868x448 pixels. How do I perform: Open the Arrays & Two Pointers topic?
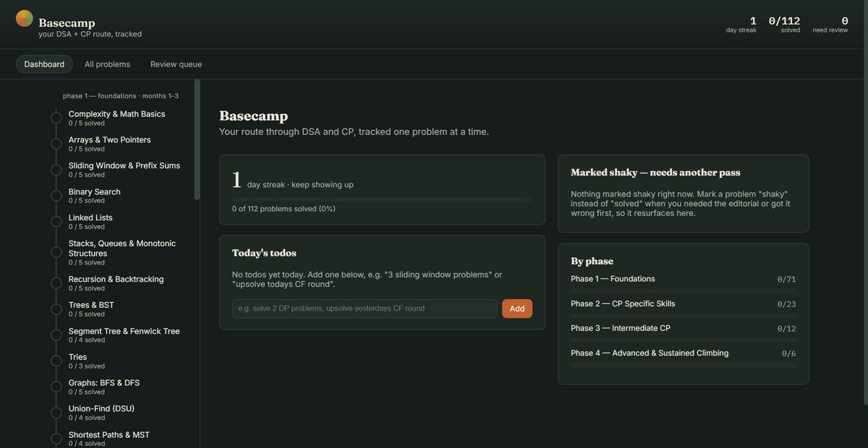coord(109,139)
